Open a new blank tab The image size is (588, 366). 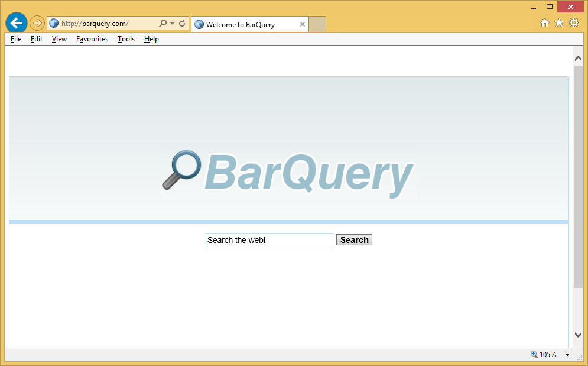pos(317,24)
